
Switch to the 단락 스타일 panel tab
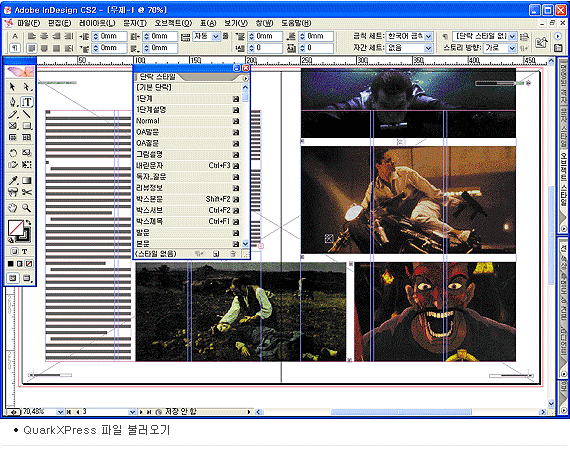[x=157, y=77]
